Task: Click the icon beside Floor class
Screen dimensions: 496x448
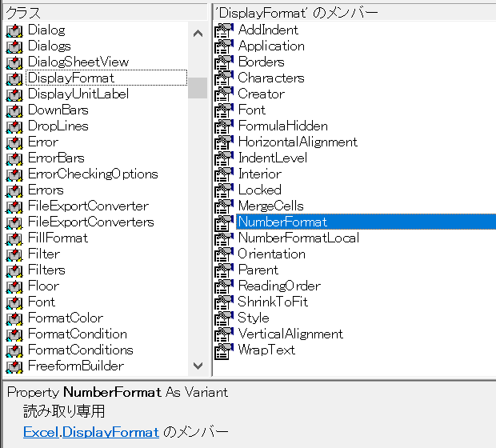Action: (x=14, y=286)
